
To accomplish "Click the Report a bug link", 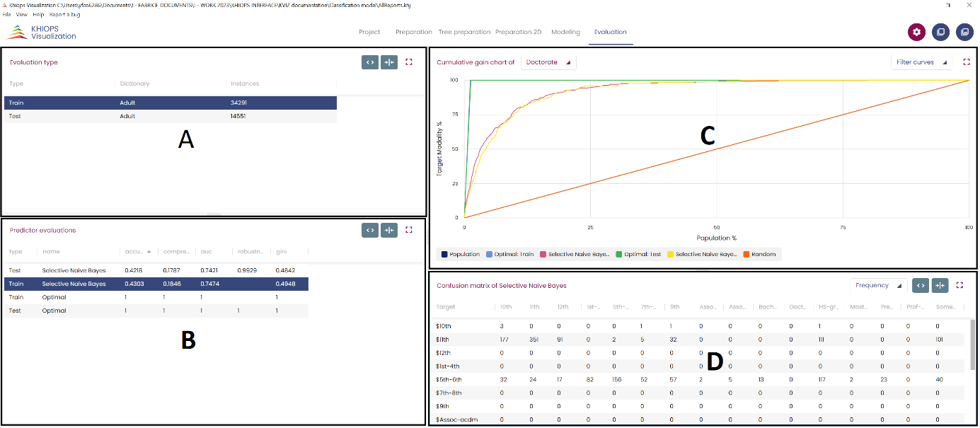I will tap(64, 14).
